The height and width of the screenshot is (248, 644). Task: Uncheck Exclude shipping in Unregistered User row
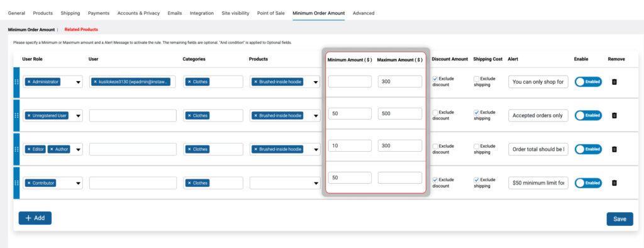click(x=477, y=112)
